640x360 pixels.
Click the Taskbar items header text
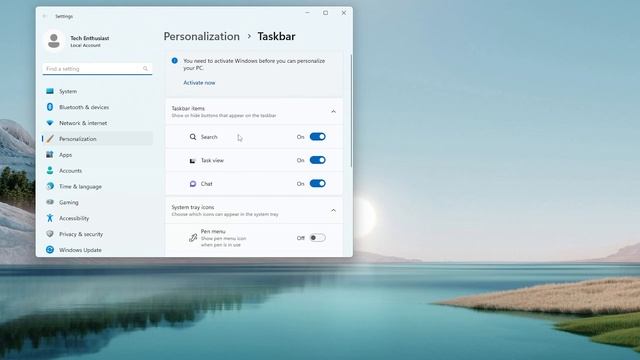(x=188, y=108)
